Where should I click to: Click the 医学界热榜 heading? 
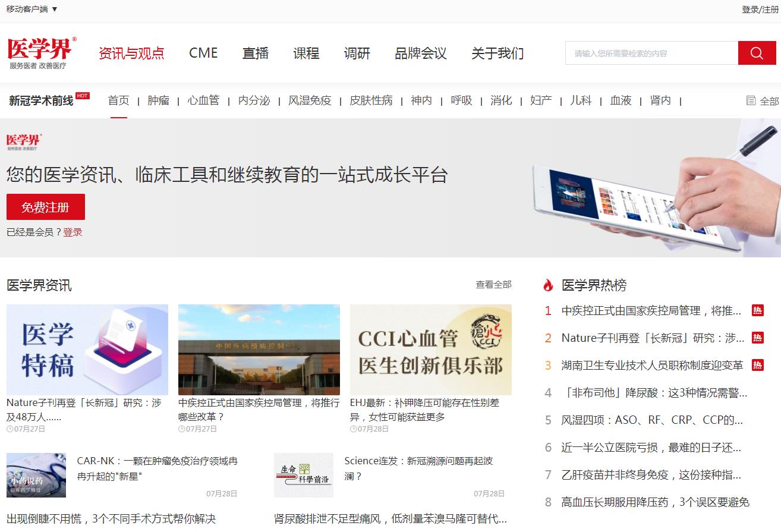click(594, 285)
